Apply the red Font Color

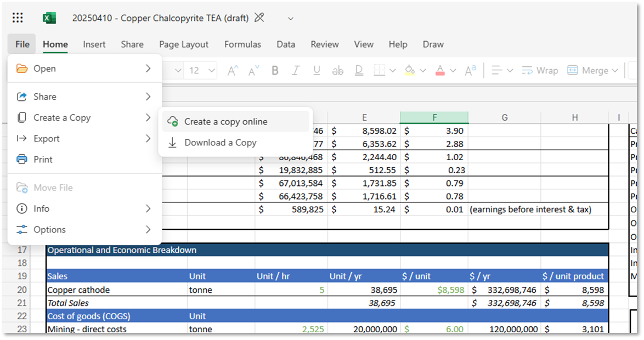pyautogui.click(x=440, y=71)
